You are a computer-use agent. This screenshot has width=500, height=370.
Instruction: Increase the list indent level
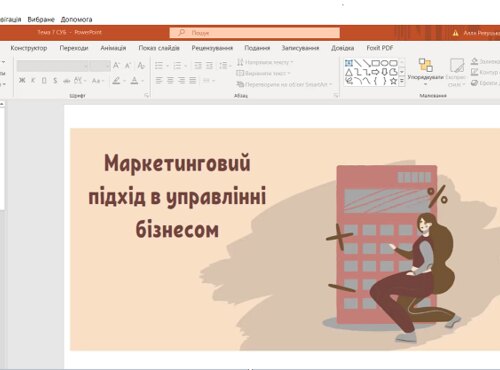pyautogui.click(x=209, y=65)
